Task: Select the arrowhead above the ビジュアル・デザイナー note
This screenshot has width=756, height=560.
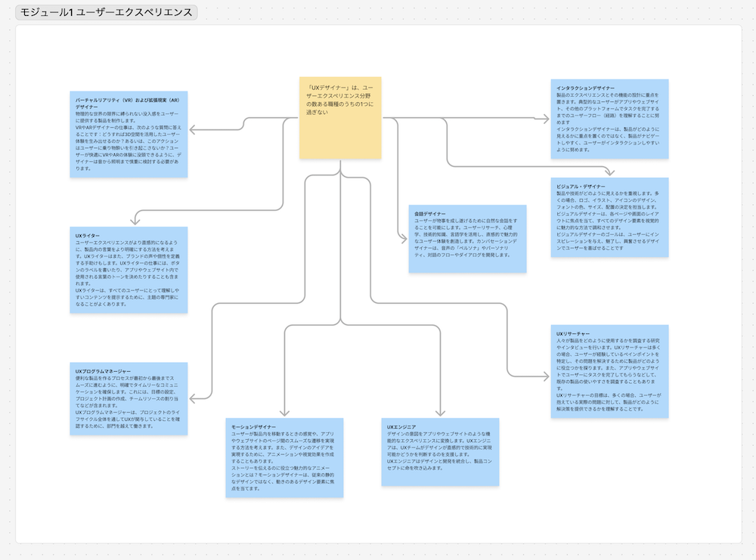Action: click(x=610, y=172)
